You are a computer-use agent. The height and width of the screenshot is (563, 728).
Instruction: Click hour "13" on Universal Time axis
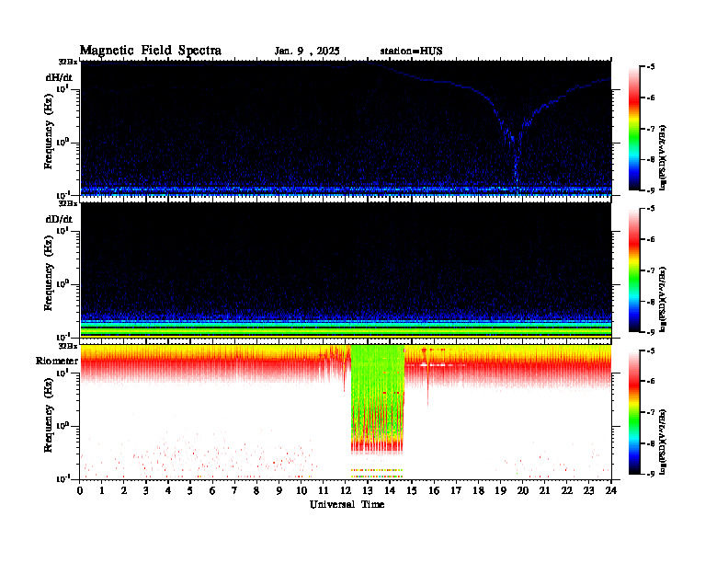point(368,490)
